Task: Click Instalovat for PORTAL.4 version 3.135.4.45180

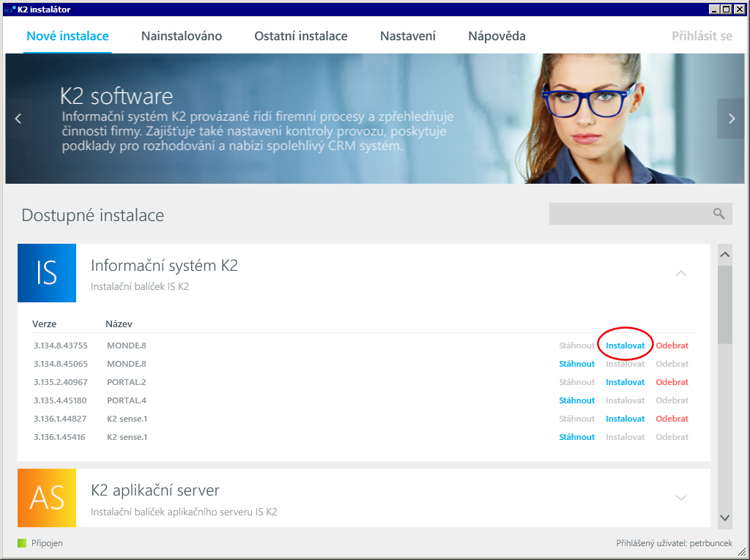Action: 625,400
